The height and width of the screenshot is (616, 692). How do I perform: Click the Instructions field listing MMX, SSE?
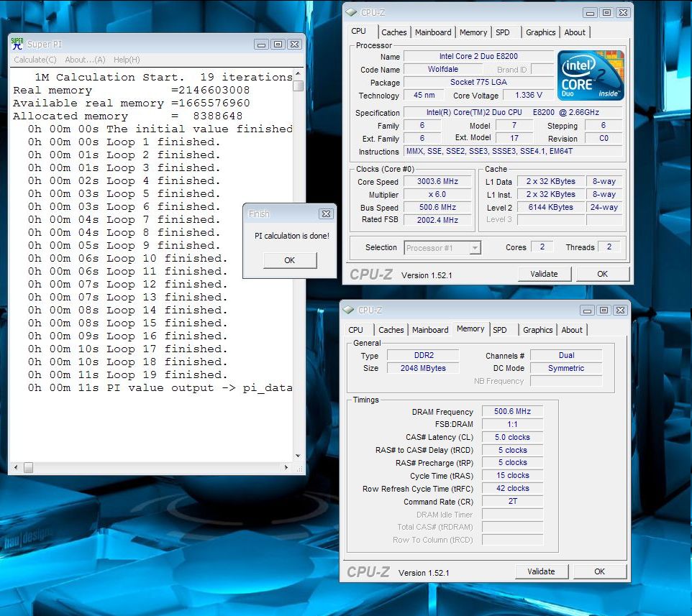click(513, 151)
